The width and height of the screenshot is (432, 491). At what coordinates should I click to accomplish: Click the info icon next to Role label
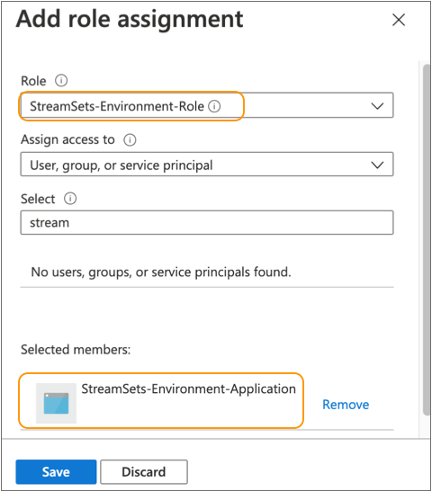pos(61,80)
